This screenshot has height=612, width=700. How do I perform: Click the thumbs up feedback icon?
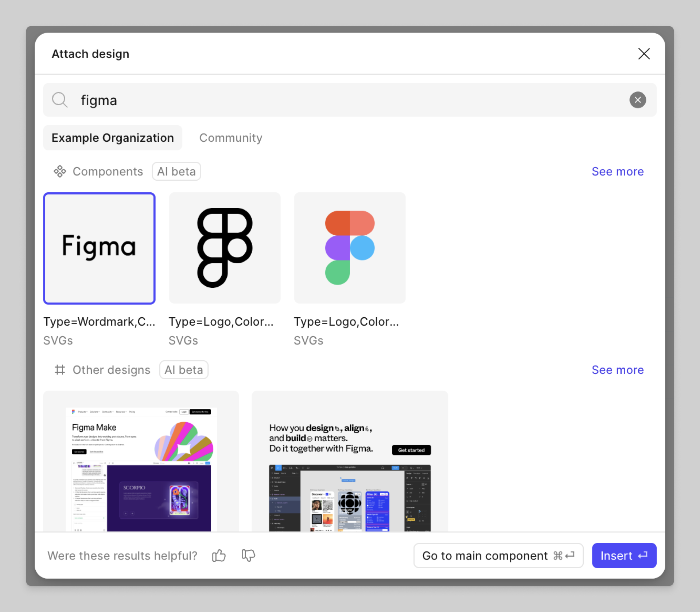[x=219, y=556]
